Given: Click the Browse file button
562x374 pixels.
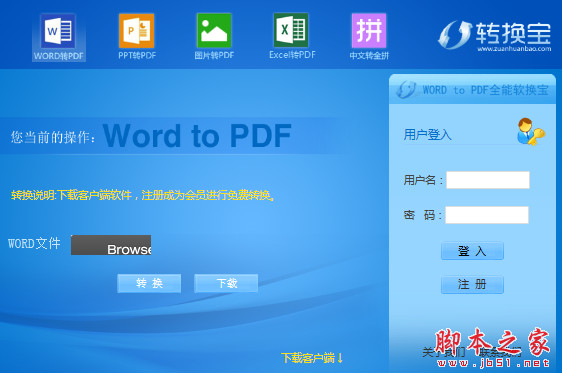Looking at the screenshot, I should coord(111,245).
